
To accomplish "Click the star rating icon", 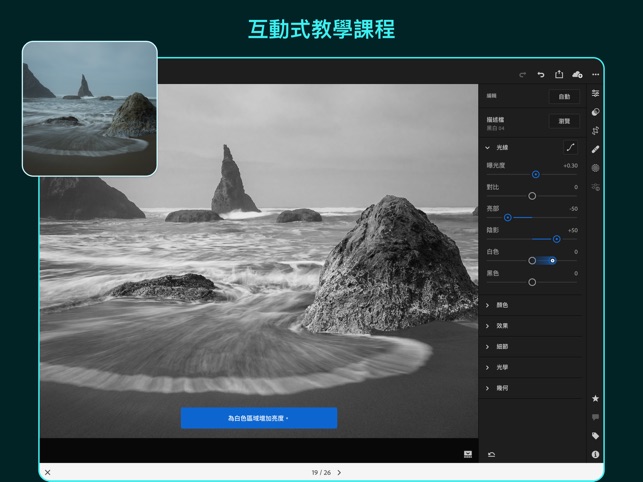I will (x=595, y=398).
